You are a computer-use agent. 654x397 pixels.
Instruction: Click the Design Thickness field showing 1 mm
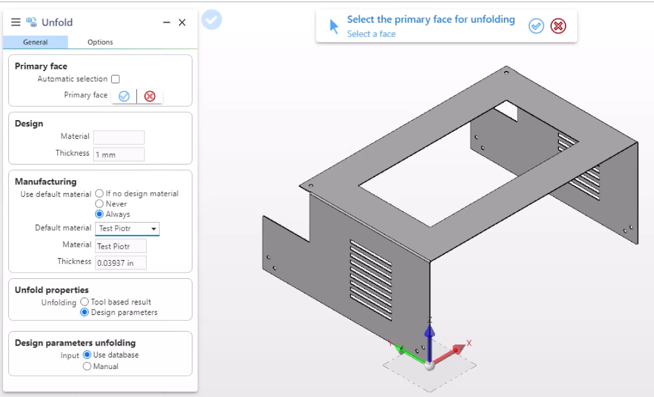pyautogui.click(x=119, y=154)
